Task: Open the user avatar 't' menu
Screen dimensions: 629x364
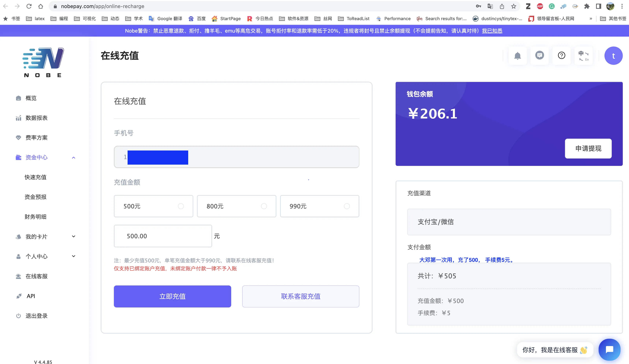Action: (x=613, y=56)
